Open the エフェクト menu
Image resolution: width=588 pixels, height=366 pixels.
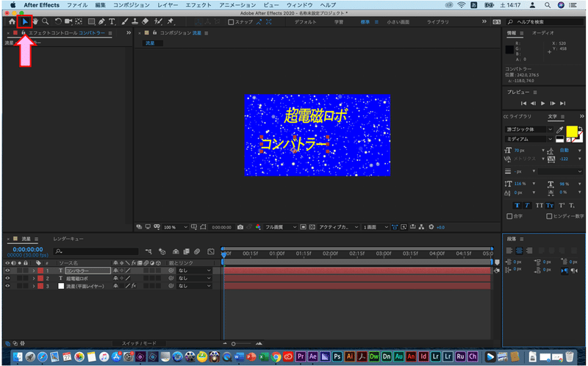tap(198, 5)
